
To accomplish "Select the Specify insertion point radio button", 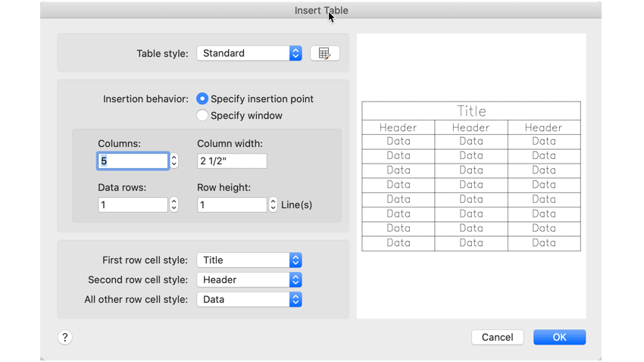I will coord(202,98).
